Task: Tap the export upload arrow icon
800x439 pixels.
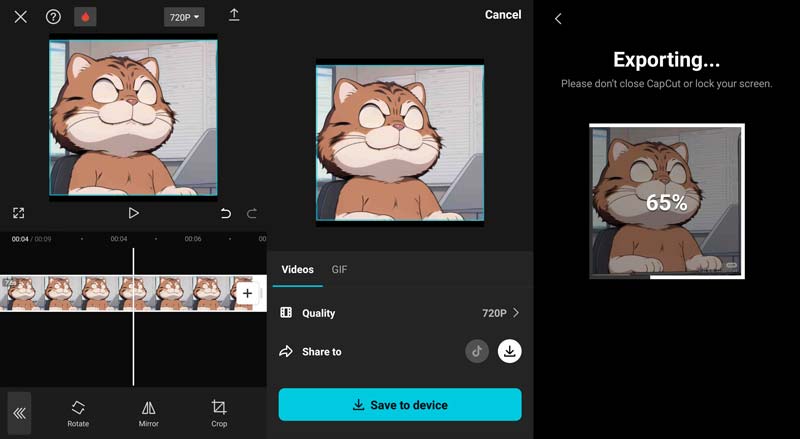Action: pyautogui.click(x=234, y=15)
